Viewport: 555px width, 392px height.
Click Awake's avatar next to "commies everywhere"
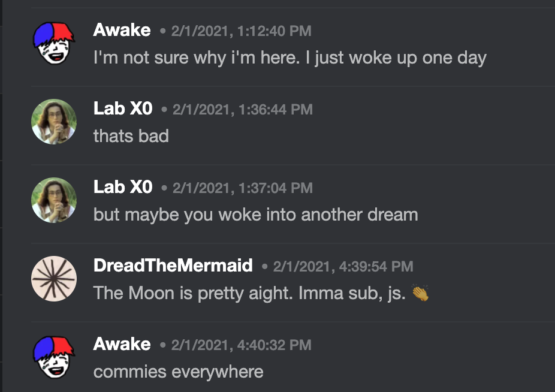[x=54, y=357]
